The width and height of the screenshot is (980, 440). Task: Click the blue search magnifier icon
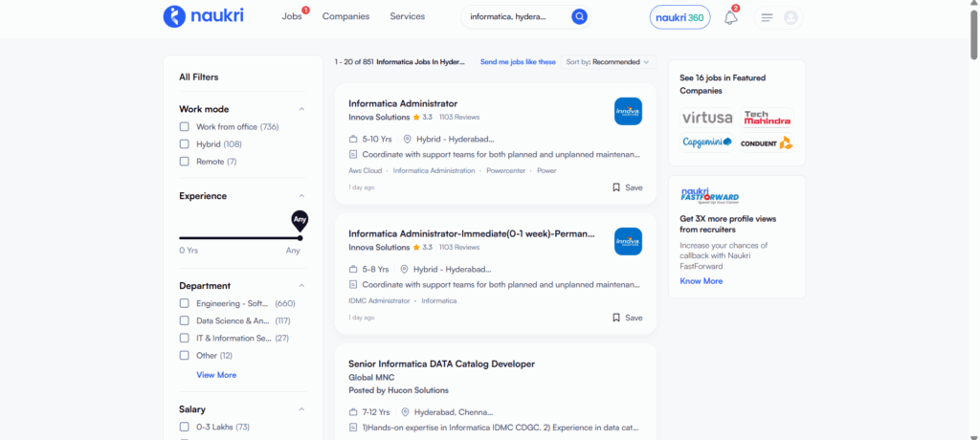(579, 16)
